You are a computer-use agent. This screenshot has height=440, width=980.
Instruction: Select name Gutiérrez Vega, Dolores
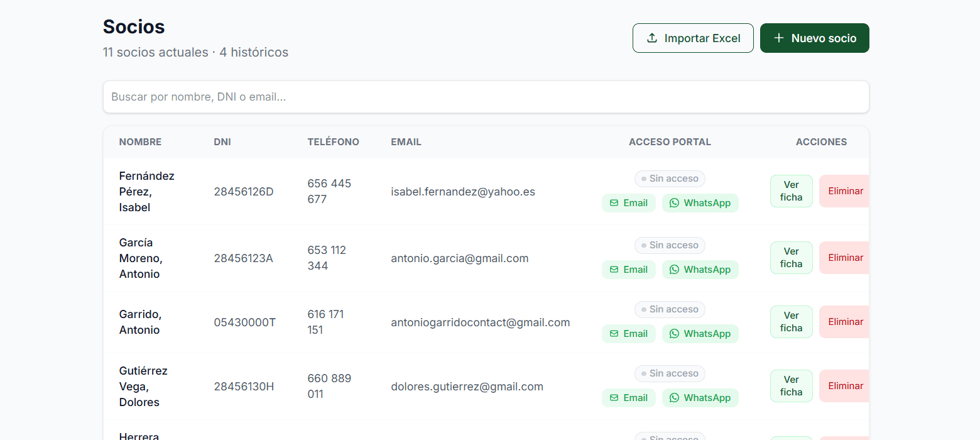pos(143,387)
